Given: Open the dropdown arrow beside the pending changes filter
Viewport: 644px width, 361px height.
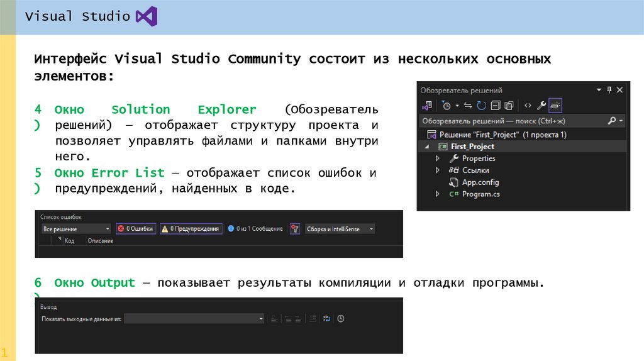Looking at the screenshot, I should [457, 106].
